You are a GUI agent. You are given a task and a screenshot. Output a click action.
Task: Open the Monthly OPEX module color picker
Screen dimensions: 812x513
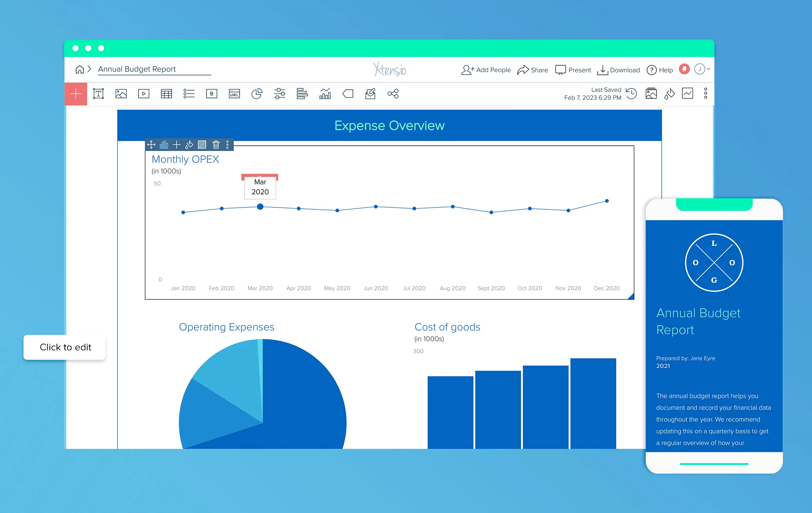189,145
